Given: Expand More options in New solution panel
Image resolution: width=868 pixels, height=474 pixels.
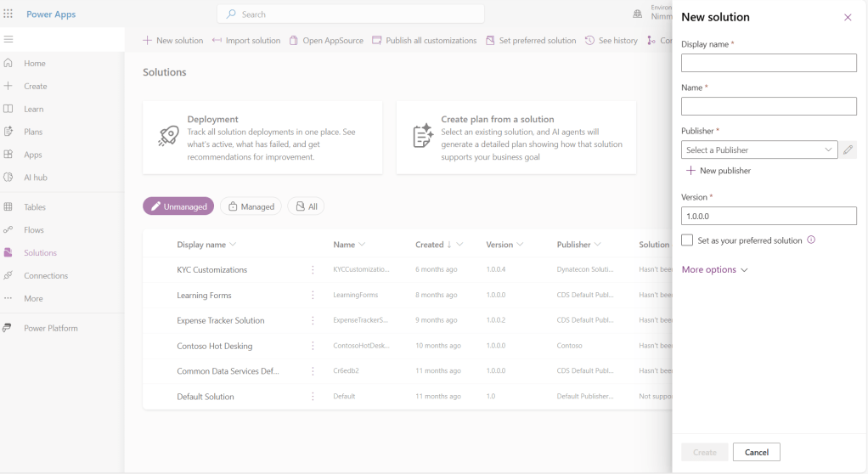Looking at the screenshot, I should point(714,269).
